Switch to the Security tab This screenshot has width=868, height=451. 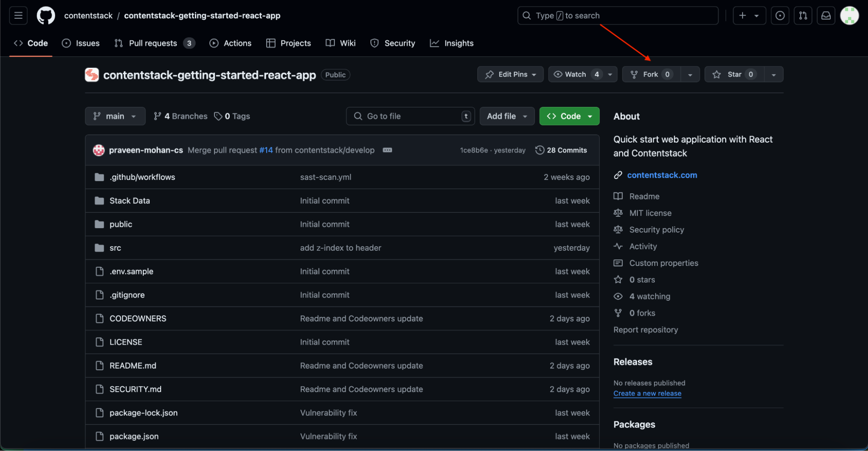tap(393, 43)
